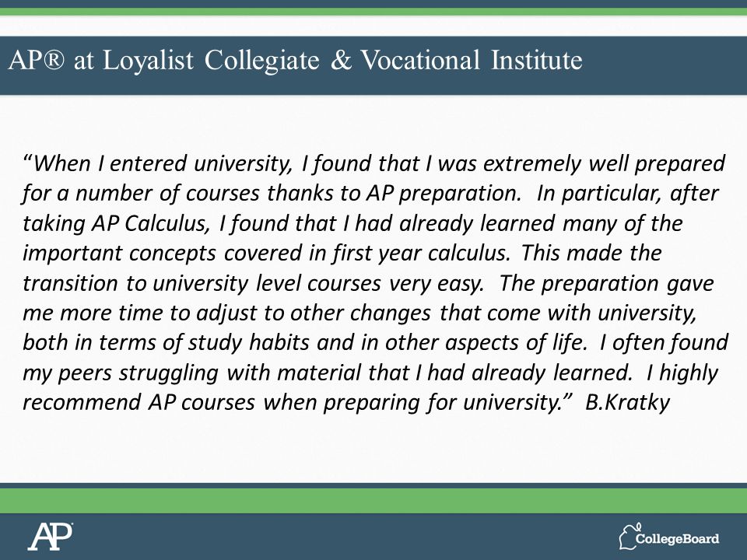Click the opening words When I entered university
The image size is (747, 560).
tap(162, 164)
